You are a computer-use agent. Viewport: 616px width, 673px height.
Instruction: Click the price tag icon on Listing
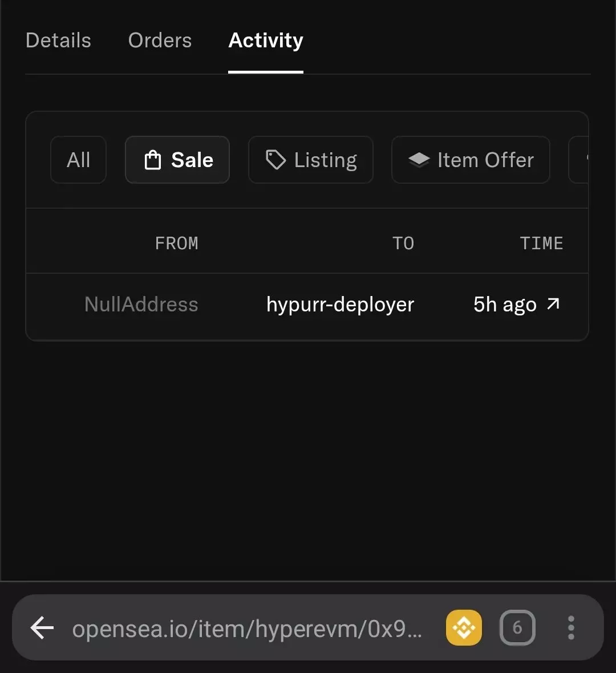[x=276, y=160]
